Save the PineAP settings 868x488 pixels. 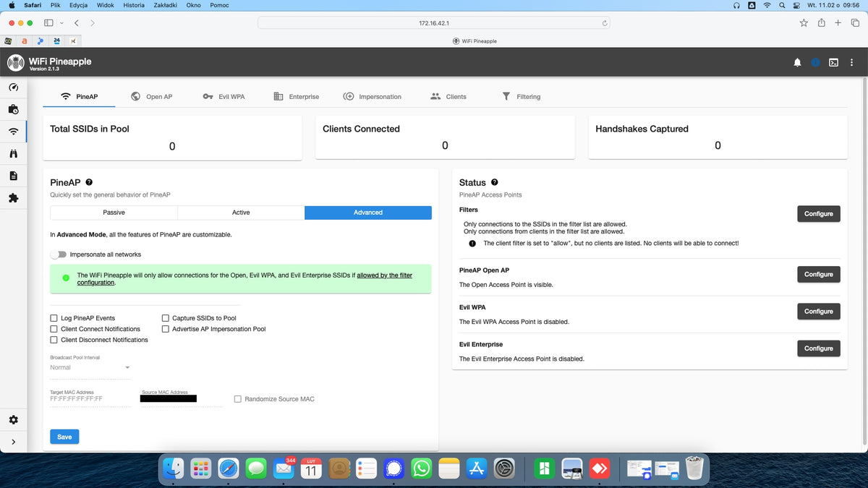(x=64, y=437)
